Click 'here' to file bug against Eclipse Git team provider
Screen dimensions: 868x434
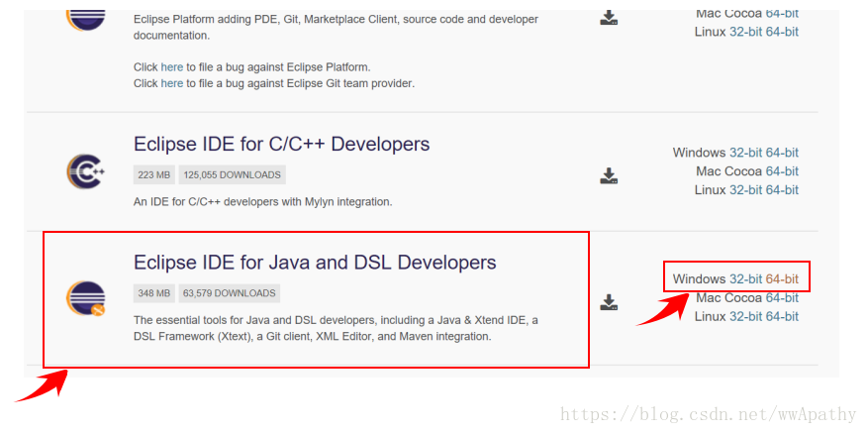pos(171,83)
